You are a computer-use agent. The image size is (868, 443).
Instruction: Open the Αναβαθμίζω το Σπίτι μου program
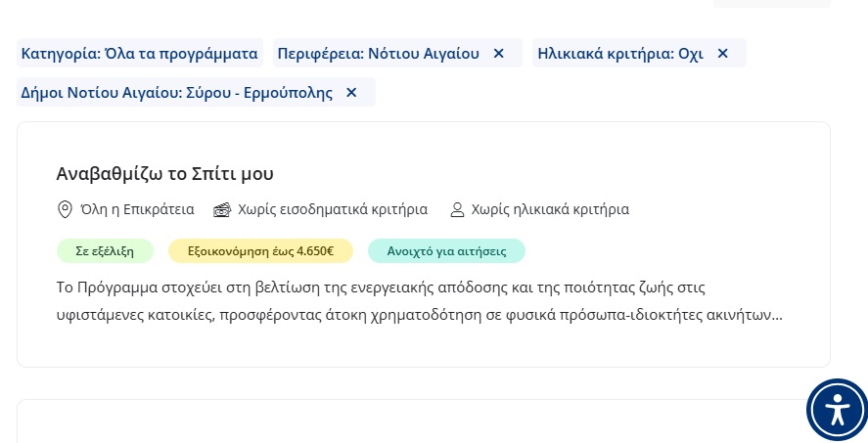click(x=164, y=174)
